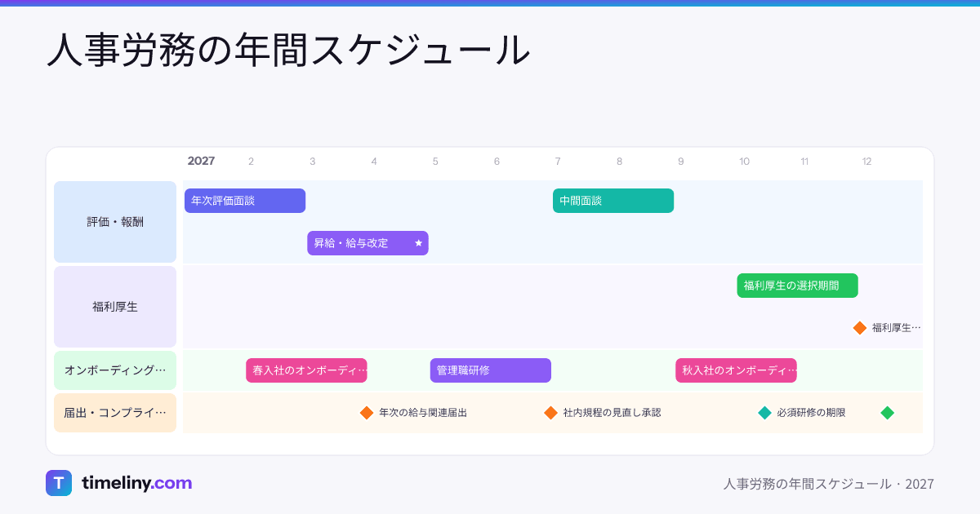The height and width of the screenshot is (514, 980).
Task: Select the 届出・コンプライ… row label
Action: tap(115, 413)
